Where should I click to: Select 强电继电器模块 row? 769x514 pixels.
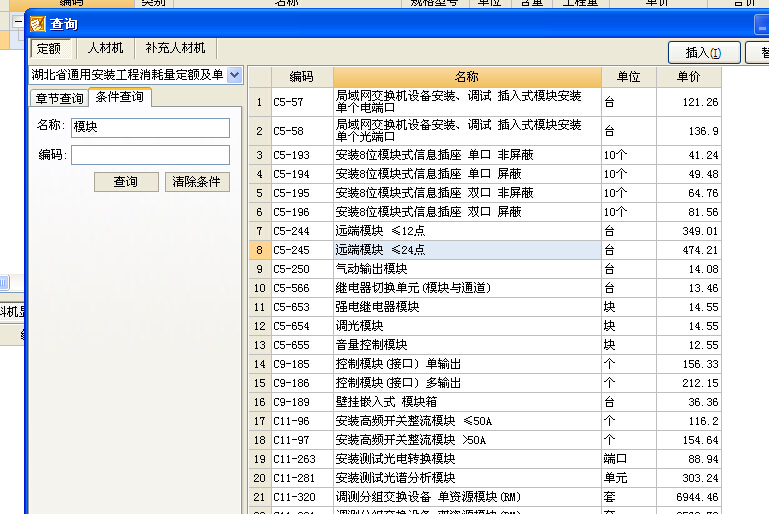[485, 307]
